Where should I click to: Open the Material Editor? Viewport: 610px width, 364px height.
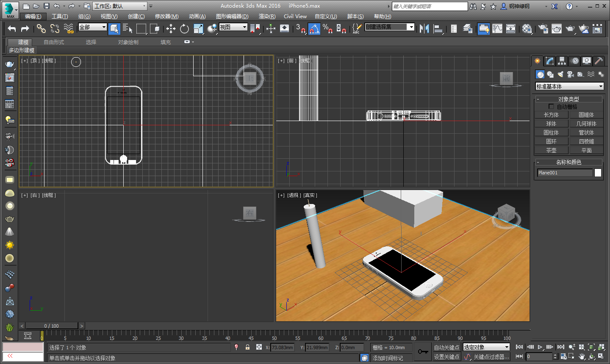[527, 28]
